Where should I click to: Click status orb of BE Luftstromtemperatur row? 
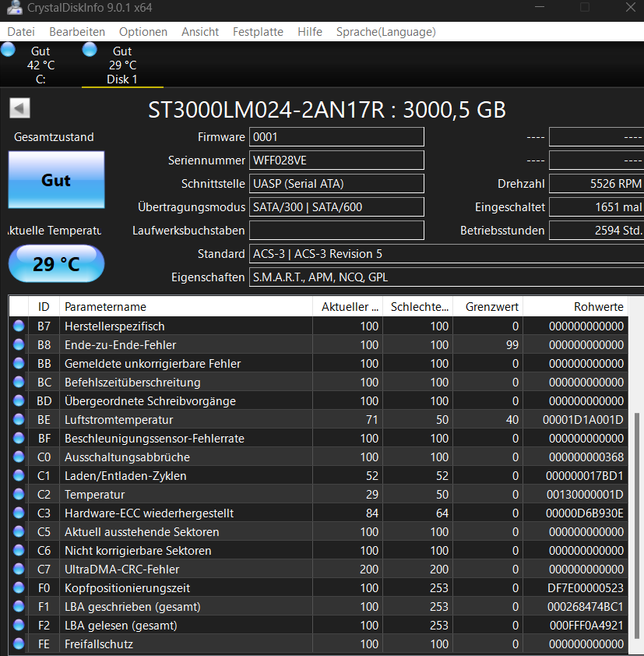point(19,419)
